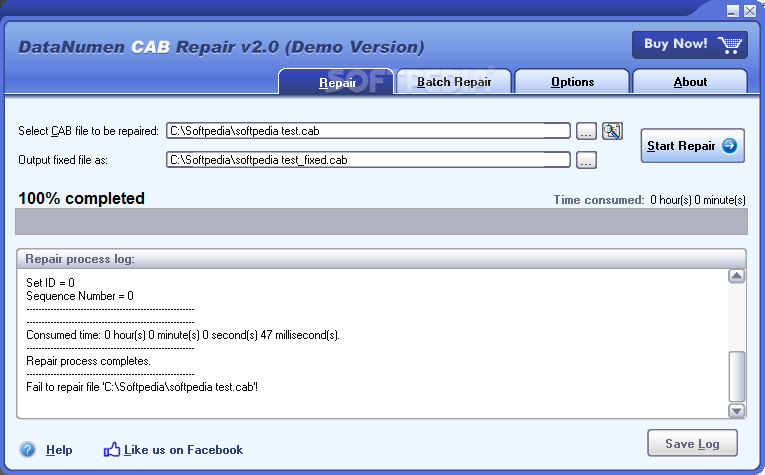Viewport: 765px width, 475px height.
Task: Click the 'Repair process log:' header
Action: [80, 259]
